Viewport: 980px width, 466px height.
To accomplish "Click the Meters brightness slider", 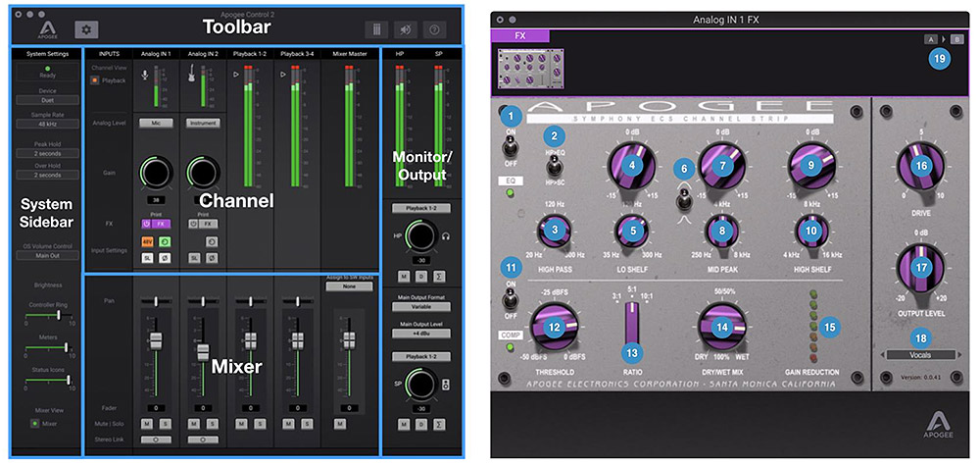I will click(47, 346).
